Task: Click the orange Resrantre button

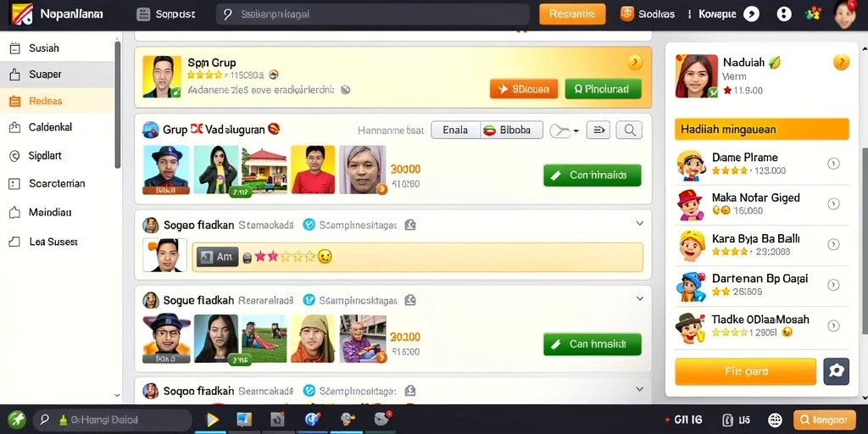Action: coord(572,14)
